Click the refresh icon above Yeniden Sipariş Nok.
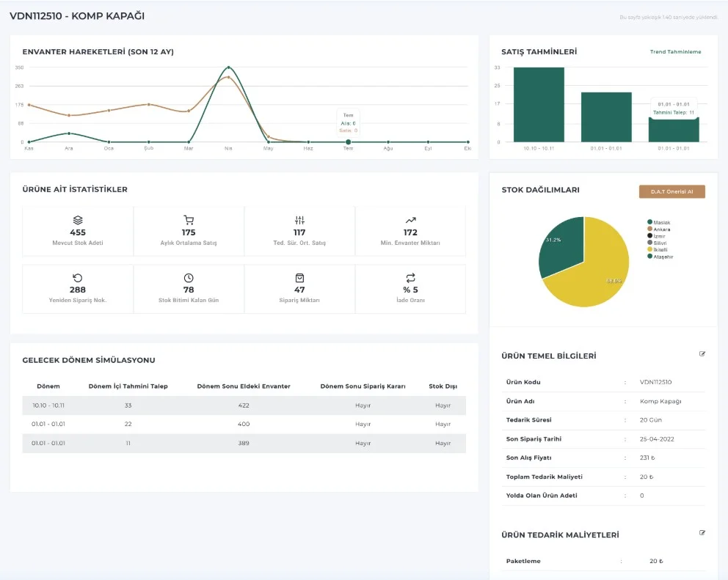This screenshot has width=728, height=580. [x=78, y=278]
